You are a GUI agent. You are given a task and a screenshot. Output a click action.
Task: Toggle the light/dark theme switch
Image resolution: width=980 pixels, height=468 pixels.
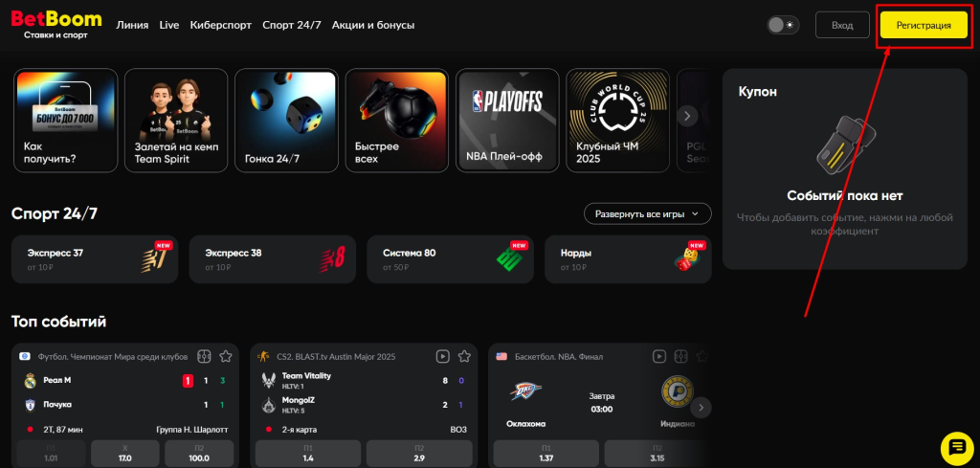pos(783,25)
